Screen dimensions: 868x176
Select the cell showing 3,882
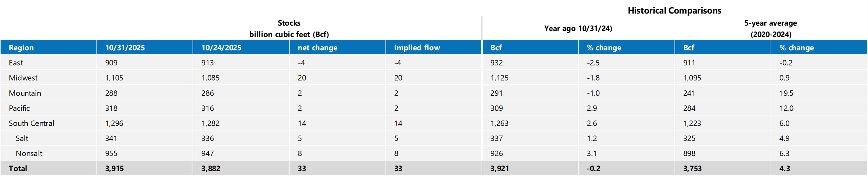(x=211, y=169)
